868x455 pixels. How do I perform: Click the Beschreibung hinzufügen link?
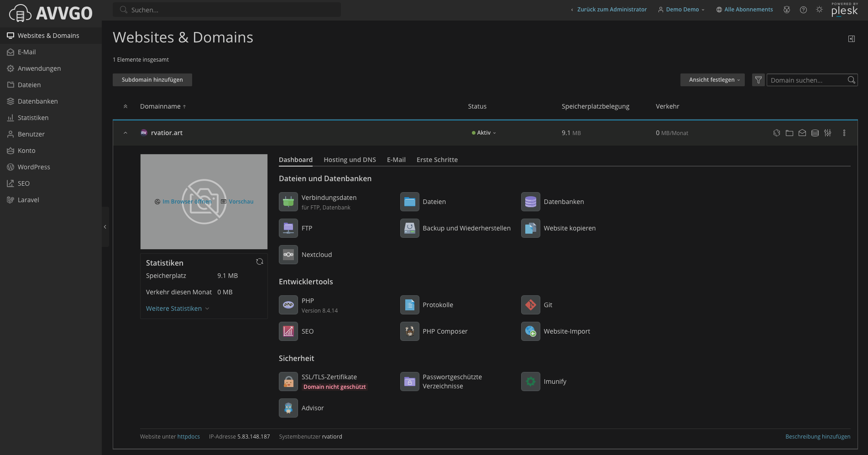817,437
